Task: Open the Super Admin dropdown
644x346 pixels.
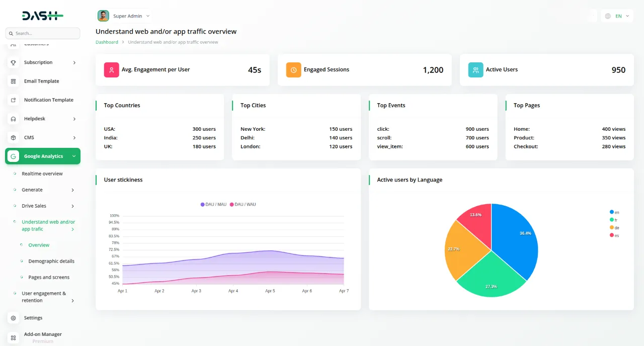Action: (x=124, y=16)
